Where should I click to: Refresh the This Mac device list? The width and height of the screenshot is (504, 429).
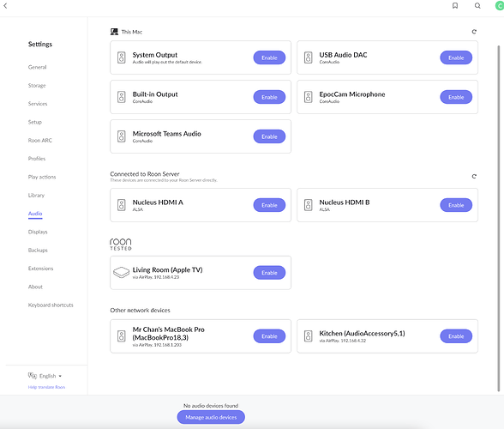474,32
